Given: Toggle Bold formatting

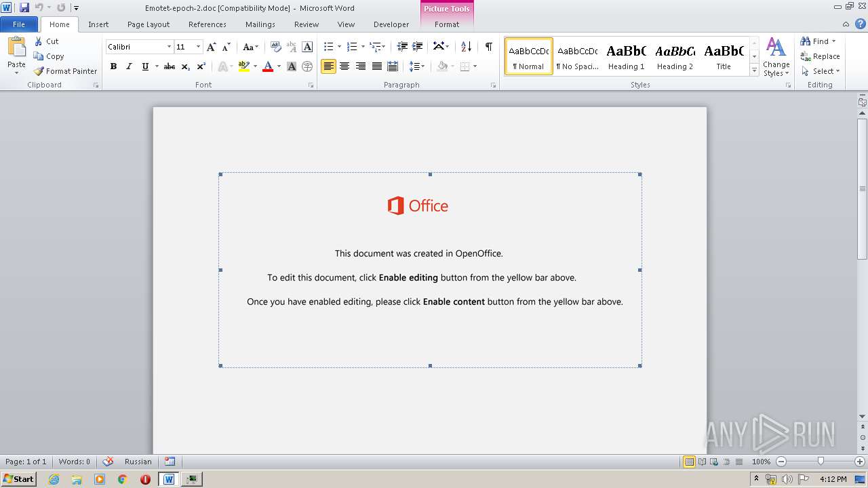Looking at the screenshot, I should pyautogui.click(x=113, y=66).
